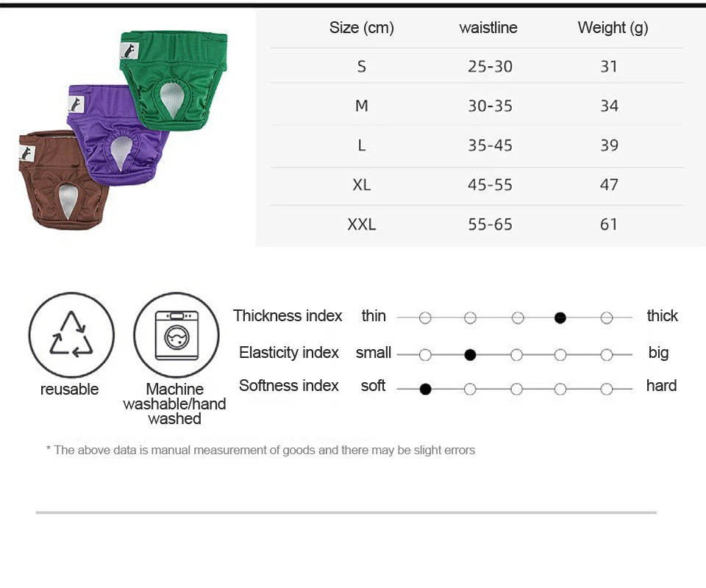The width and height of the screenshot is (706, 588).
Task: Click the Weight (g) column header
Action: (613, 28)
